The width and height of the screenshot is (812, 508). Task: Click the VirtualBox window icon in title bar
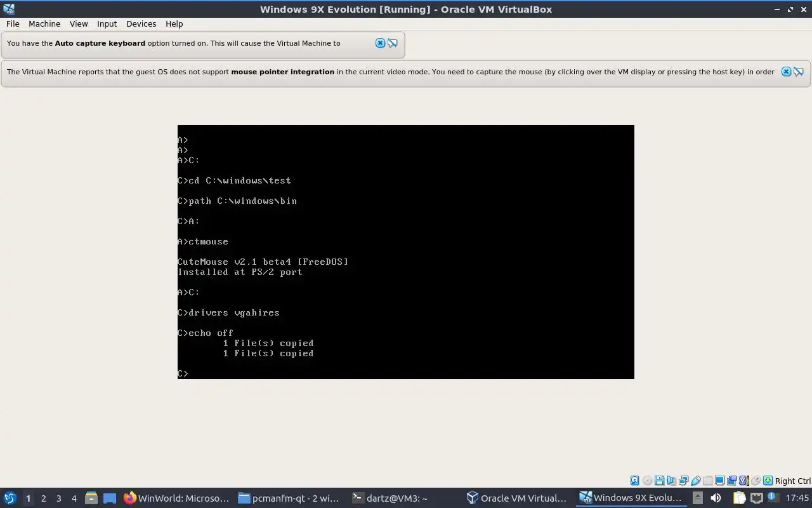[x=9, y=9]
